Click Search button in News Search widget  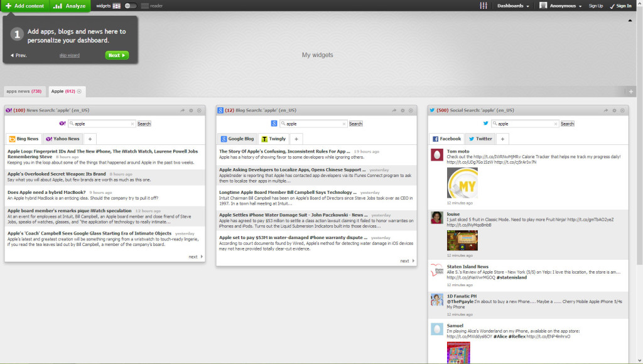[x=144, y=124]
